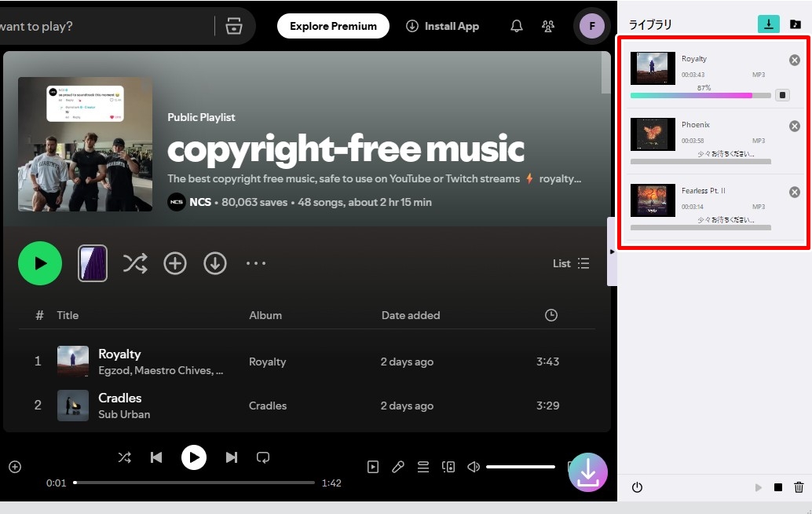The image size is (812, 514).
Task: Adjust the volume slider
Action: tap(520, 467)
